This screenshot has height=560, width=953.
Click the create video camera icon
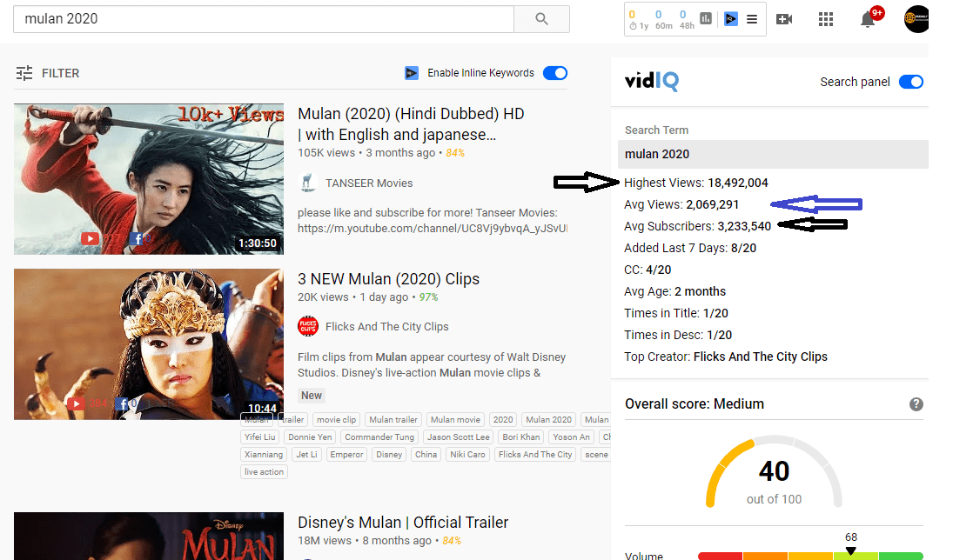click(784, 19)
